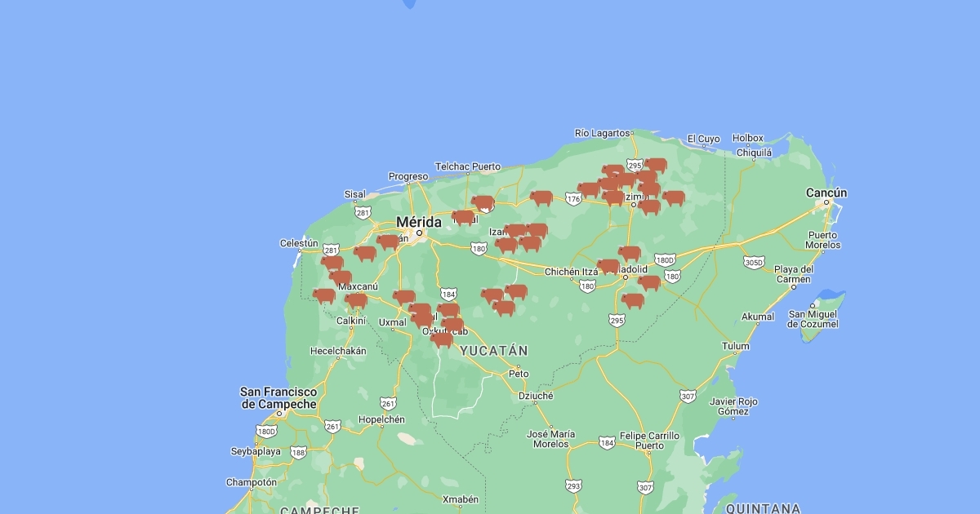Image resolution: width=980 pixels, height=514 pixels.
Task: Click the Felipe Carrillo Puerto label
Action: [649, 441]
